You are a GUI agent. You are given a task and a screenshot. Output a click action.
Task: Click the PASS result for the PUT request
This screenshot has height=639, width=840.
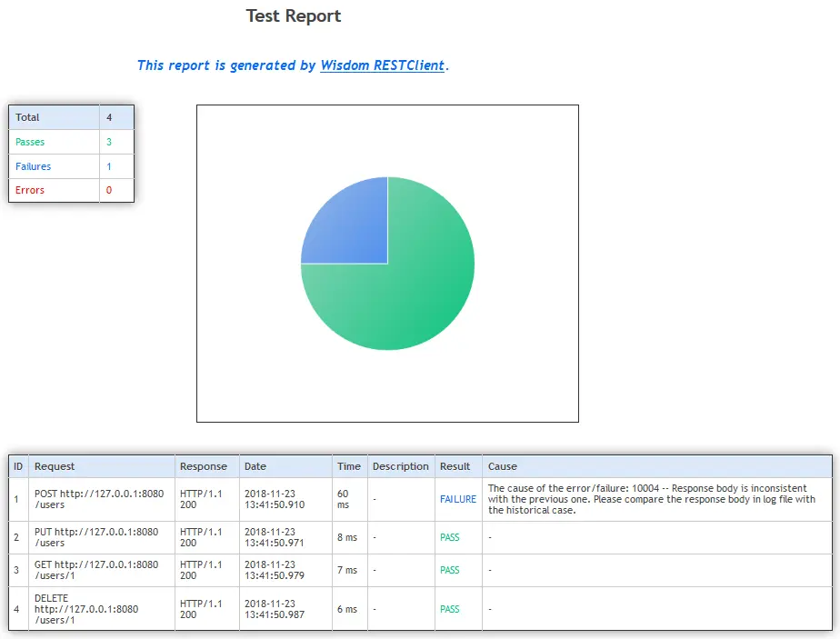tap(450, 537)
